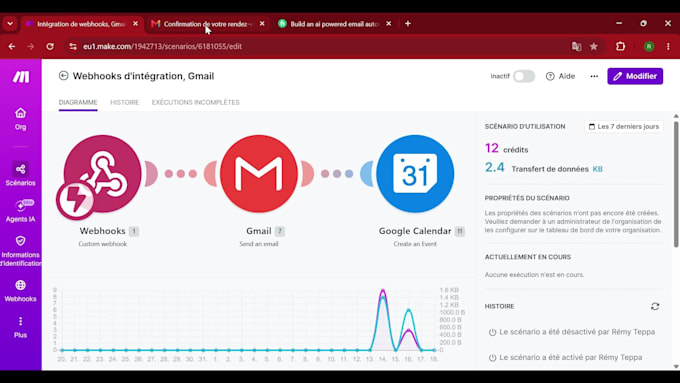Click the chart peak at day 16

click(x=408, y=310)
